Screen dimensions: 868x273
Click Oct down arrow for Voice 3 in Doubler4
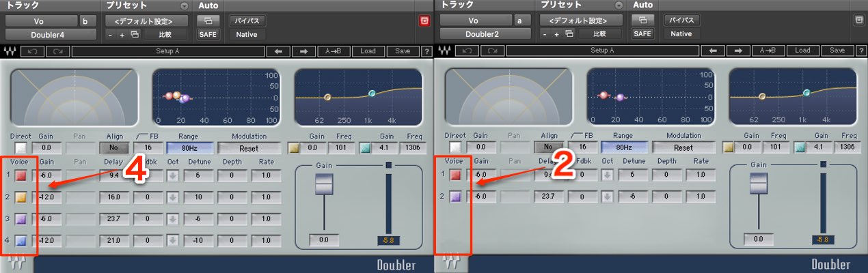click(173, 219)
